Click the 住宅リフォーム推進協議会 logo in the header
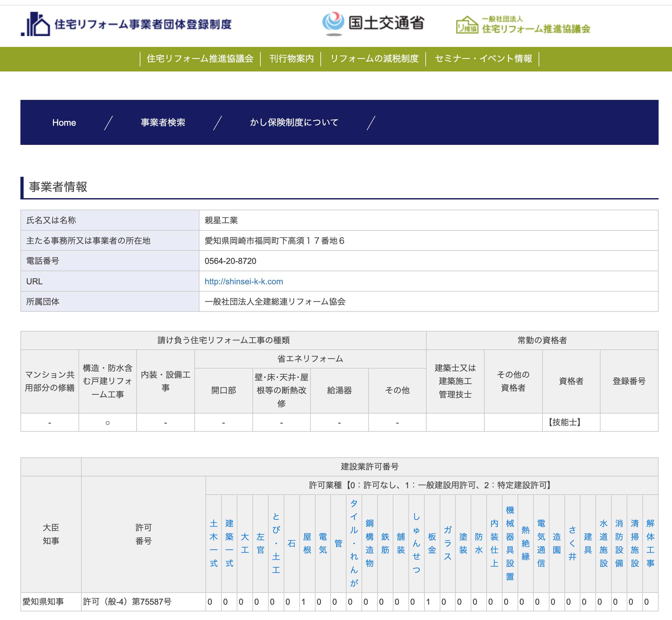672x620 pixels. (523, 25)
